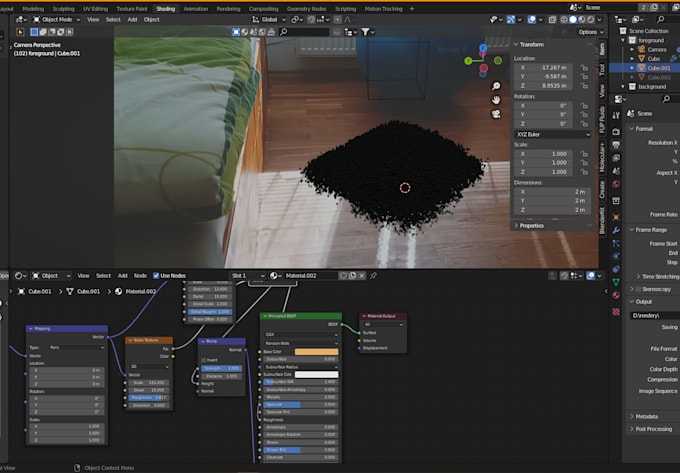Click the fake user shield icon
Viewport: 680px width, 473px height.
(343, 275)
